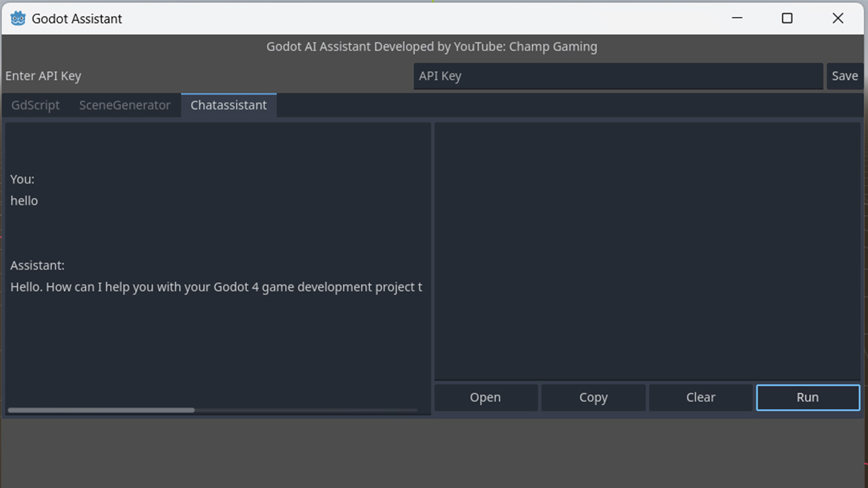Click the "Godot AI Assistant Developed by" header text
Viewport: 868px width, 488px height.
point(432,47)
